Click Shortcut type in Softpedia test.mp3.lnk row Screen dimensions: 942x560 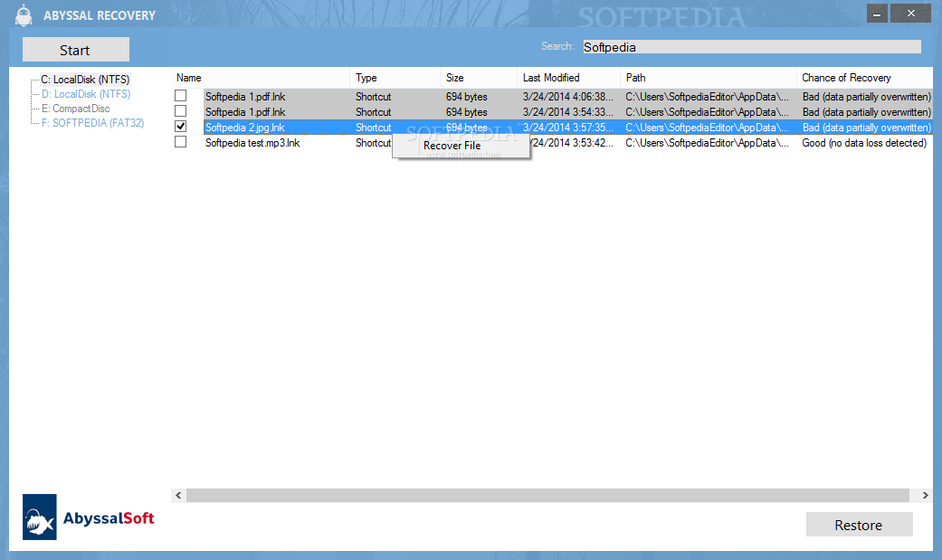tap(373, 143)
